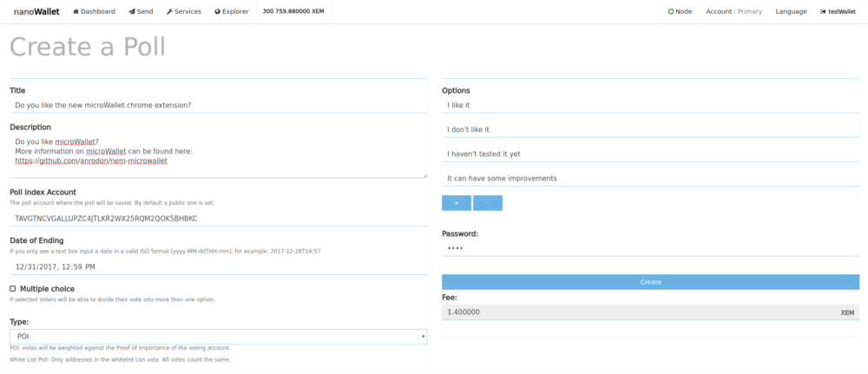Screen dimensions: 868x374
Task: Click the Services wrench icon
Action: [169, 11]
